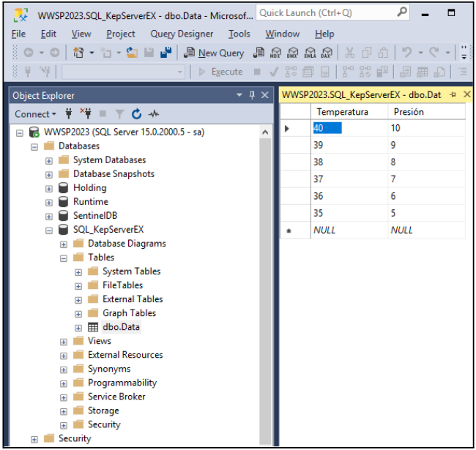Screen dimensions: 476x450
Task: Open the Object Explorer window position dropdown
Action: [239, 95]
